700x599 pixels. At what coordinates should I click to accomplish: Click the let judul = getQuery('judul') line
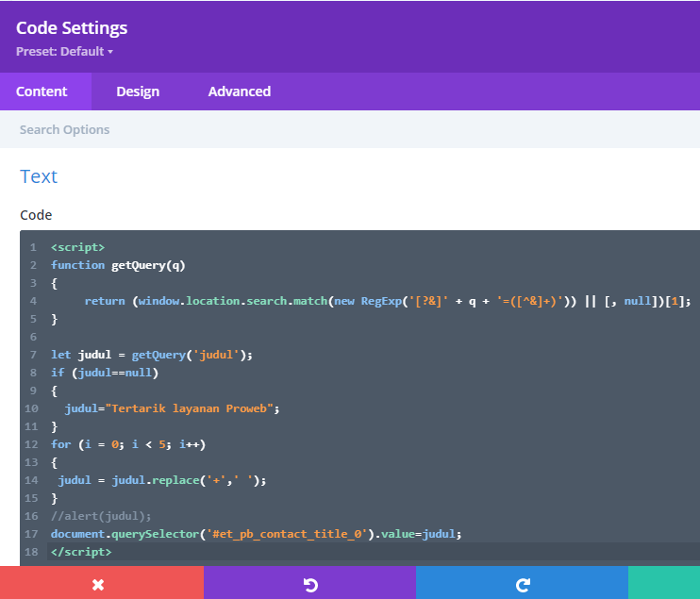[152, 355]
